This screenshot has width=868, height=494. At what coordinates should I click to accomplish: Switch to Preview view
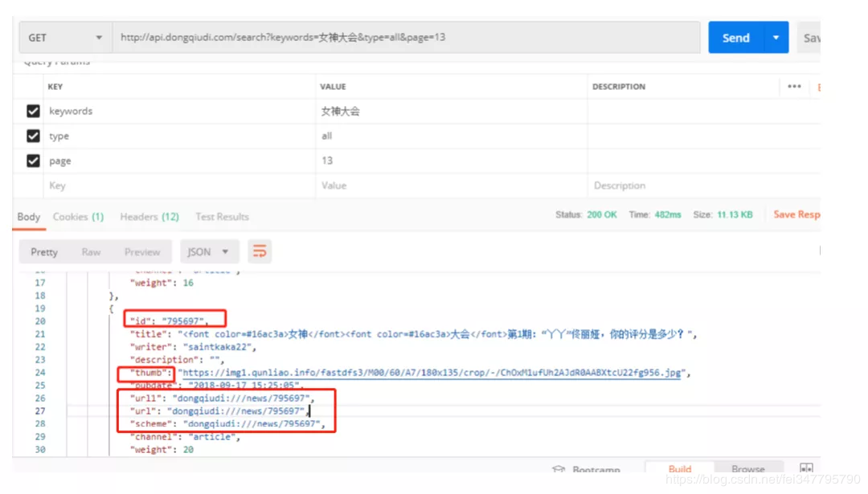pyautogui.click(x=142, y=252)
